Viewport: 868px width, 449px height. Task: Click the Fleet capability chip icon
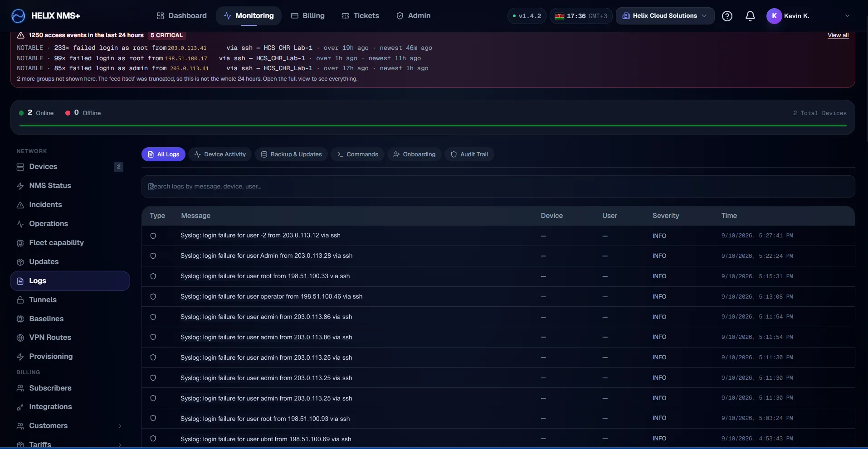20,243
